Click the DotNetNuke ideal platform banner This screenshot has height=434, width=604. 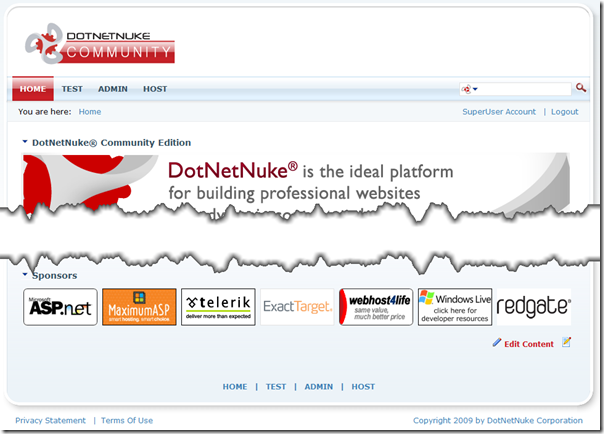click(x=296, y=181)
